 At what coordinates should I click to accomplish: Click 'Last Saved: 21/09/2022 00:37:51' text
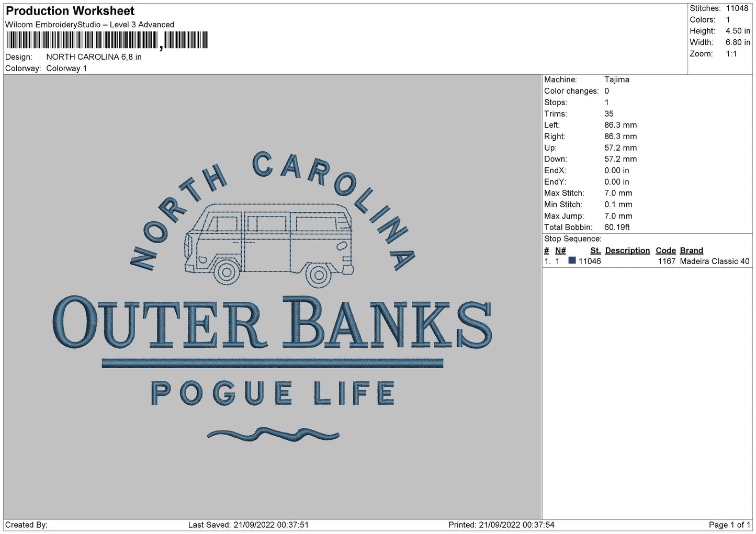249,525
